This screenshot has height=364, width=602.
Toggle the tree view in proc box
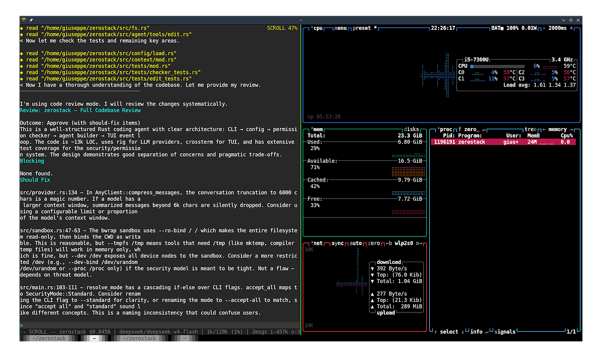(531, 130)
